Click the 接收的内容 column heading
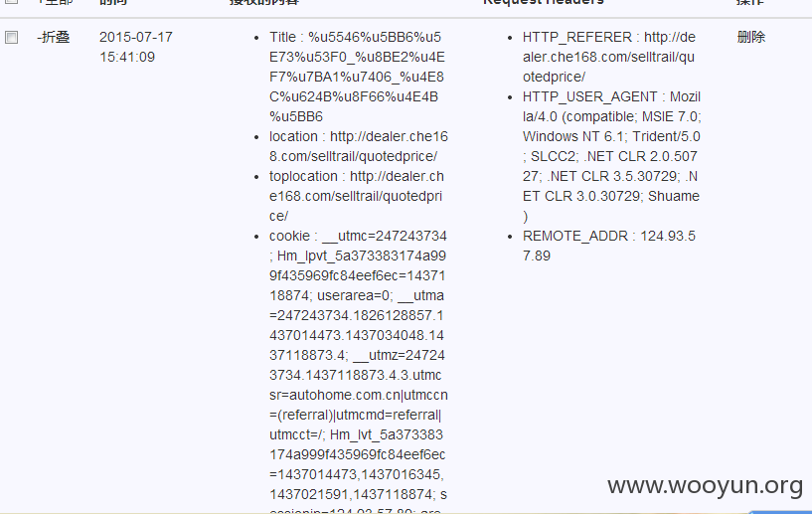This screenshot has width=812, height=514. (x=264, y=2)
